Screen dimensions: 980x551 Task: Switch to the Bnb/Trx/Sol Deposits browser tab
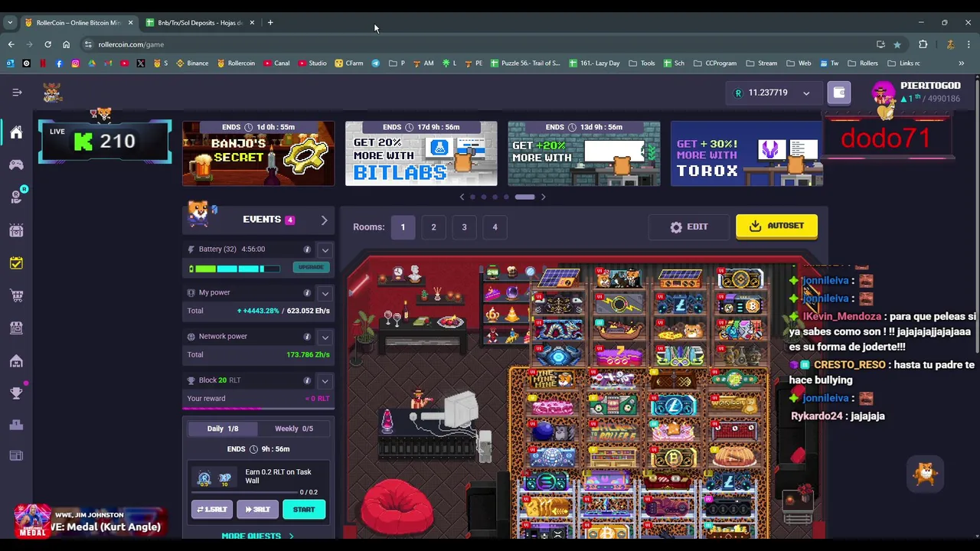[200, 23]
